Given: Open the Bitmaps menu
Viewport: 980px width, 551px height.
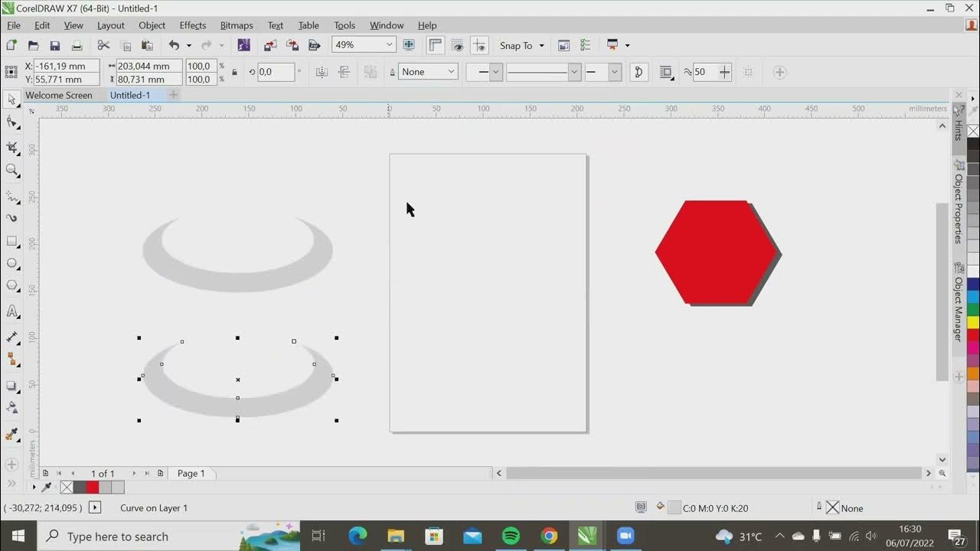Looking at the screenshot, I should coord(237,25).
